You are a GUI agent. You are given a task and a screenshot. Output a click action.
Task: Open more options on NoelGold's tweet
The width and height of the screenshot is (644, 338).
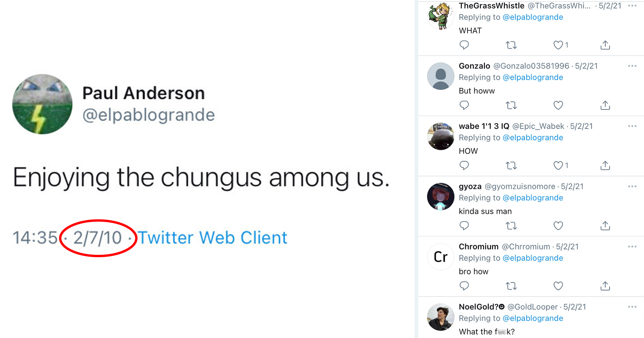[x=632, y=306]
